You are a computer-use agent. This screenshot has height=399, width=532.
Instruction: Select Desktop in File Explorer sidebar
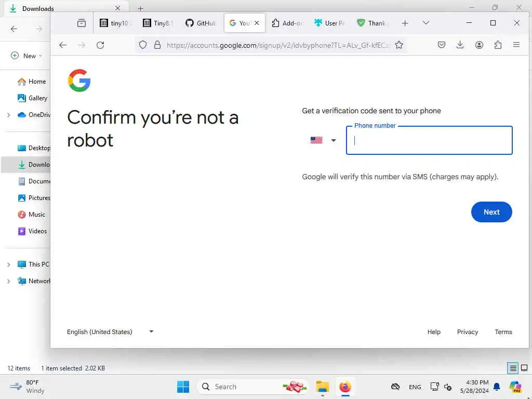click(33, 148)
